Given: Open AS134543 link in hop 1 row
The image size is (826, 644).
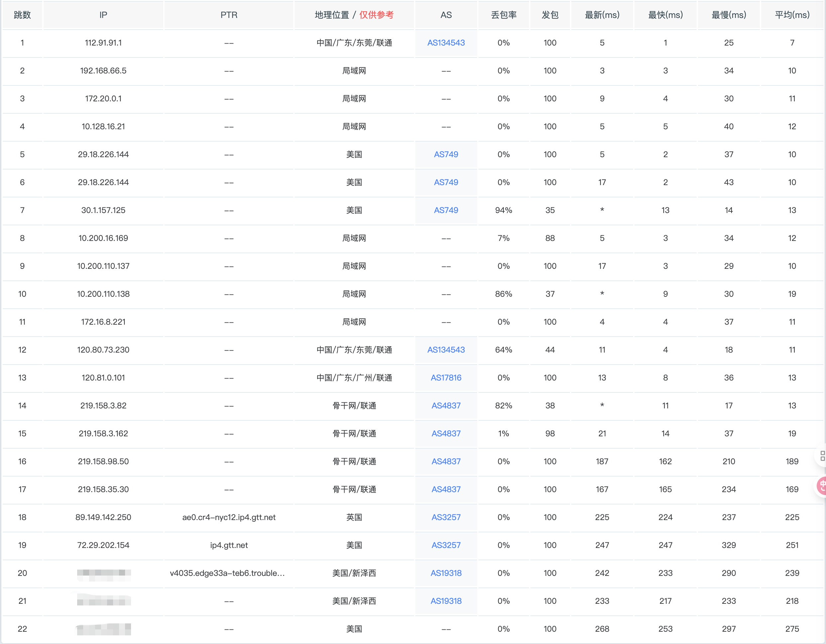Looking at the screenshot, I should 446,43.
